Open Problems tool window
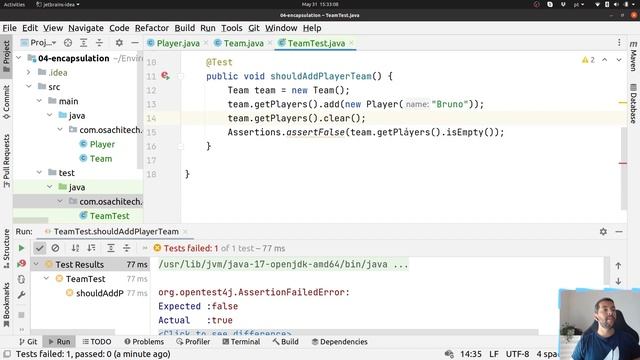 click(x=144, y=342)
